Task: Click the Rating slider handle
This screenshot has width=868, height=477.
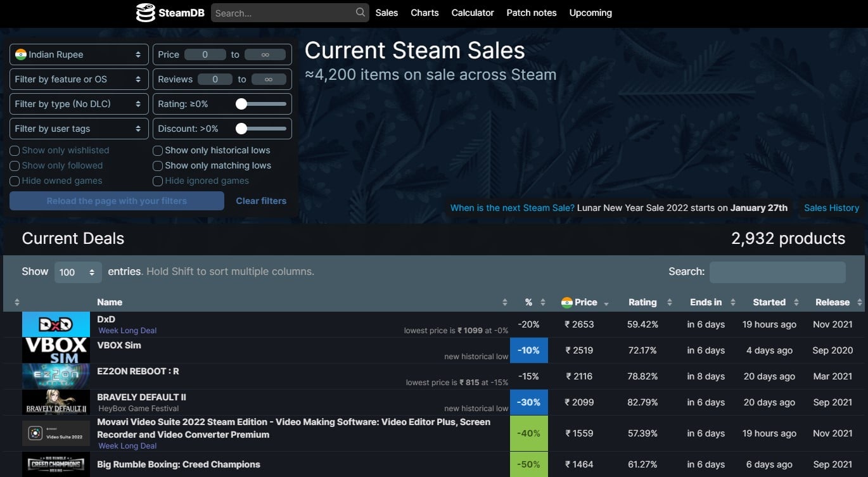Action: click(x=241, y=104)
